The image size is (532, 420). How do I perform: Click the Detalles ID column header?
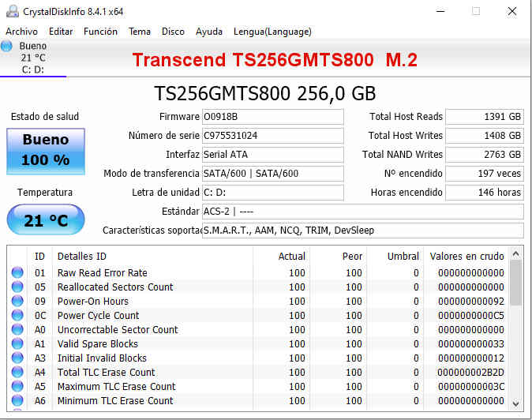click(82, 257)
